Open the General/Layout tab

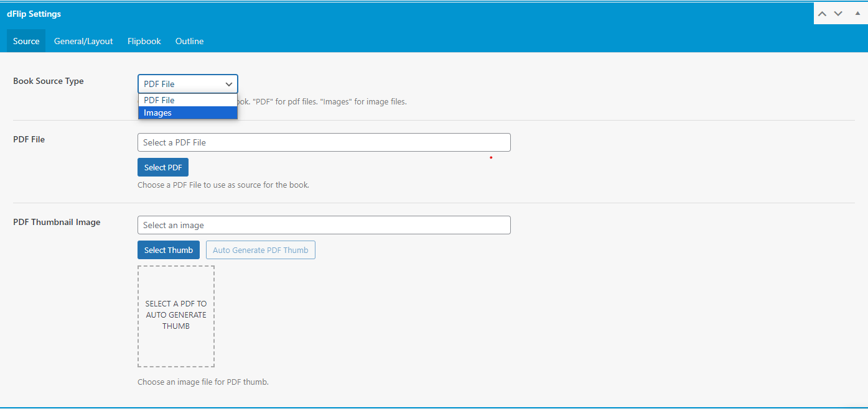pyautogui.click(x=83, y=41)
